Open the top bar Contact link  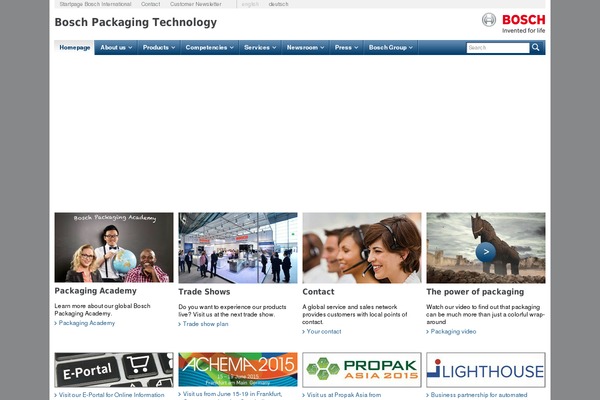coord(150,4)
